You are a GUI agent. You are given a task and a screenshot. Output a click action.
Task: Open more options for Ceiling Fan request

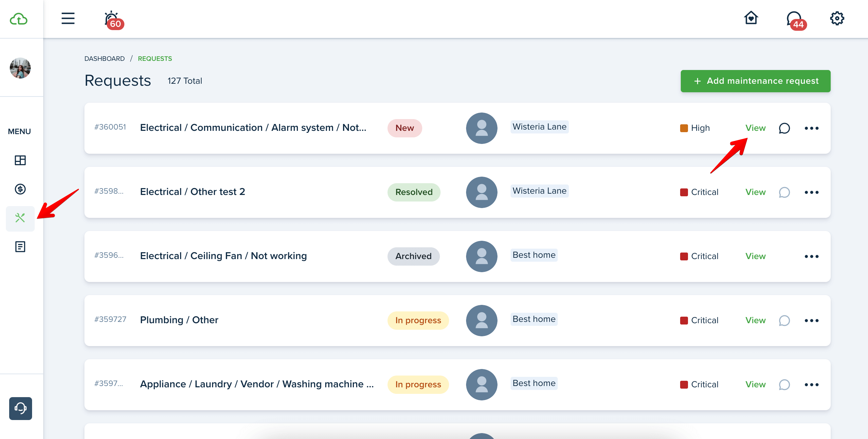811,256
